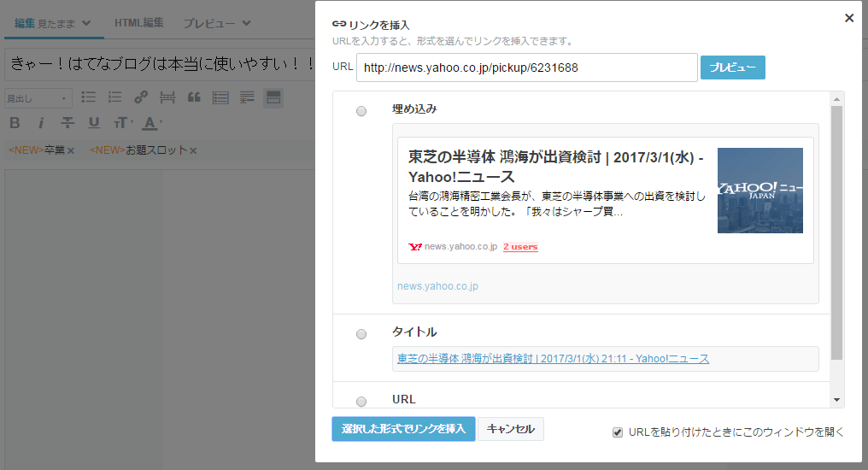Apply underline formatting
The image size is (868, 470).
tap(94, 123)
